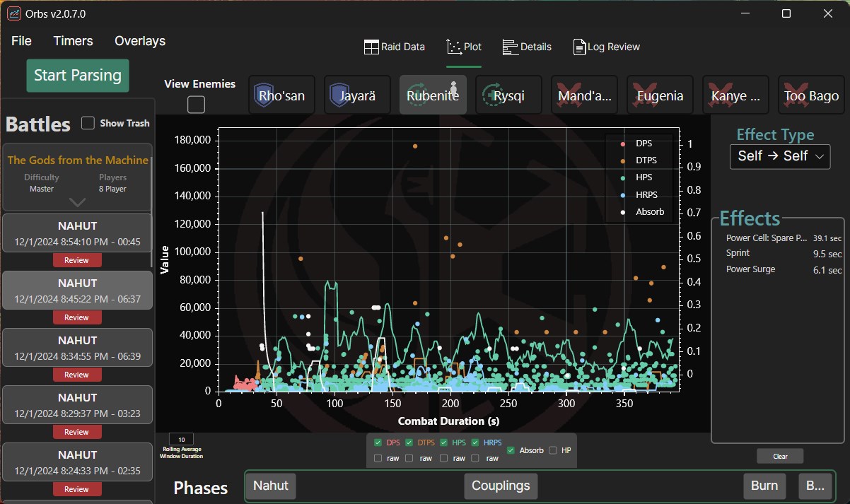Uncheck the DPS series checkbox

click(378, 443)
